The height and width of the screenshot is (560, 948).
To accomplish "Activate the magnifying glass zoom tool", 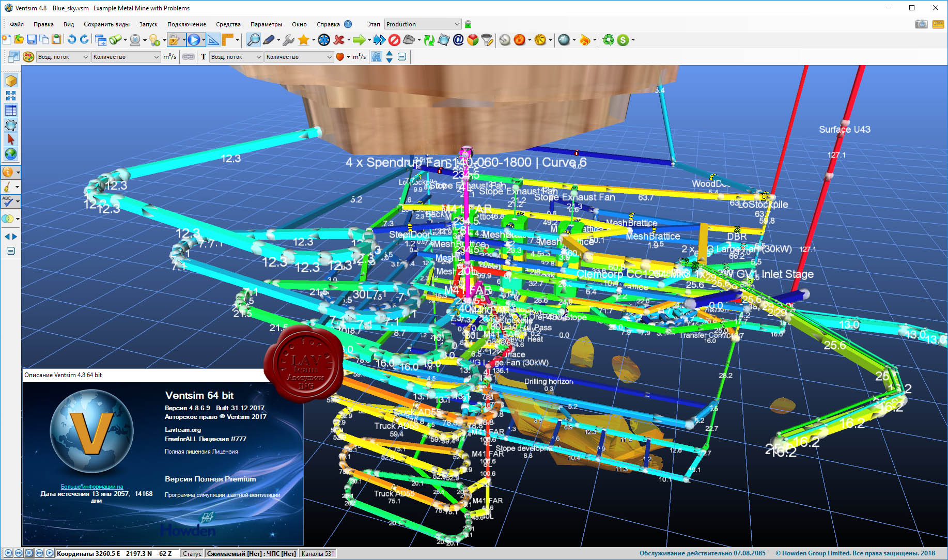I will tap(254, 40).
